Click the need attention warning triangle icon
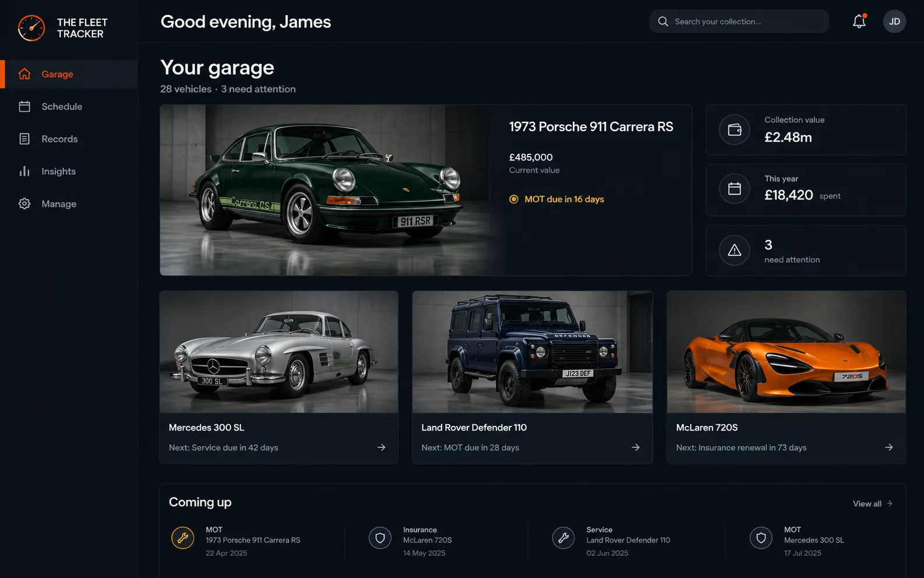924x578 pixels. coord(735,250)
